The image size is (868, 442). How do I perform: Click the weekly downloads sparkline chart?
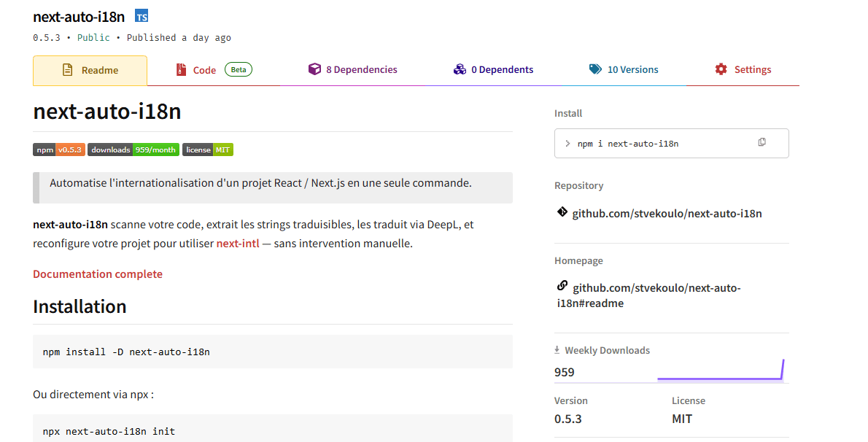(x=720, y=371)
